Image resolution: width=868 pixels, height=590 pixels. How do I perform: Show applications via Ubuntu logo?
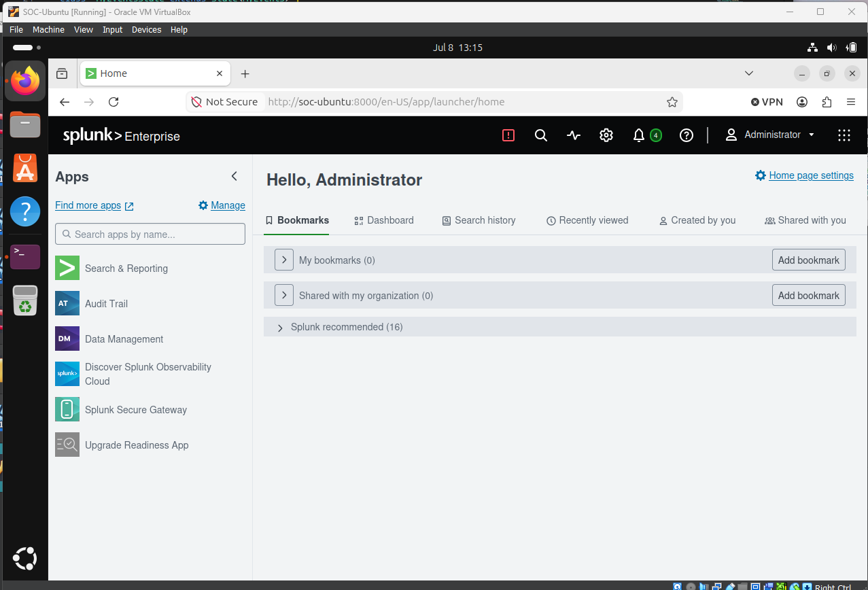coord(25,559)
